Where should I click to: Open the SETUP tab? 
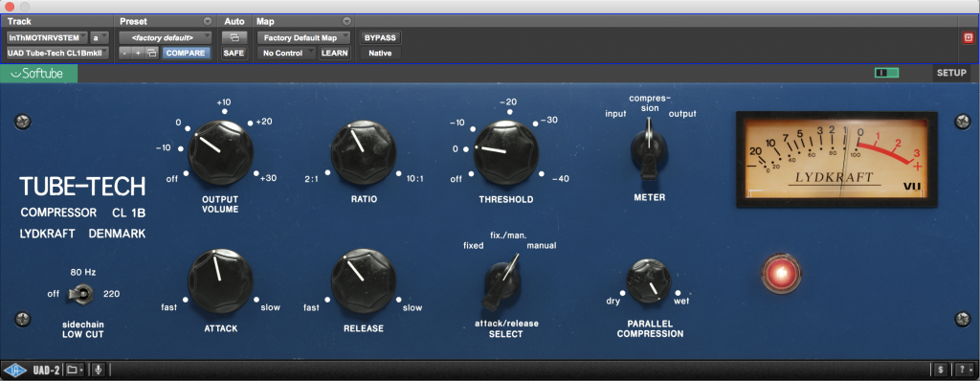point(951,73)
